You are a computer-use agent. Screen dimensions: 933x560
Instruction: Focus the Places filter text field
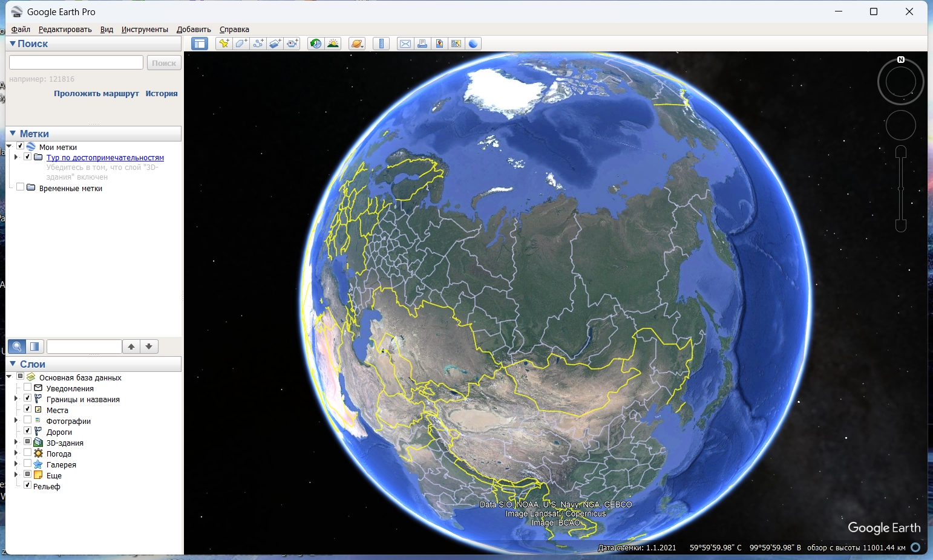84,347
